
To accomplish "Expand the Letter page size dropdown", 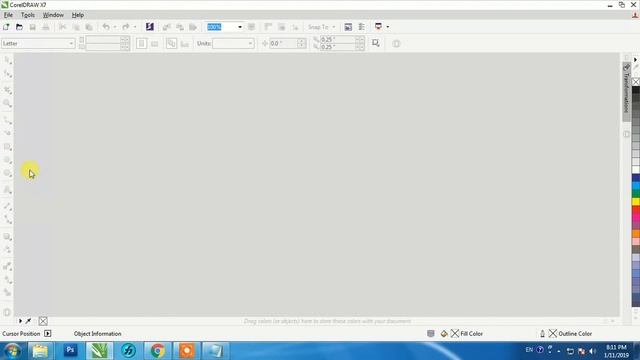I will point(71,44).
